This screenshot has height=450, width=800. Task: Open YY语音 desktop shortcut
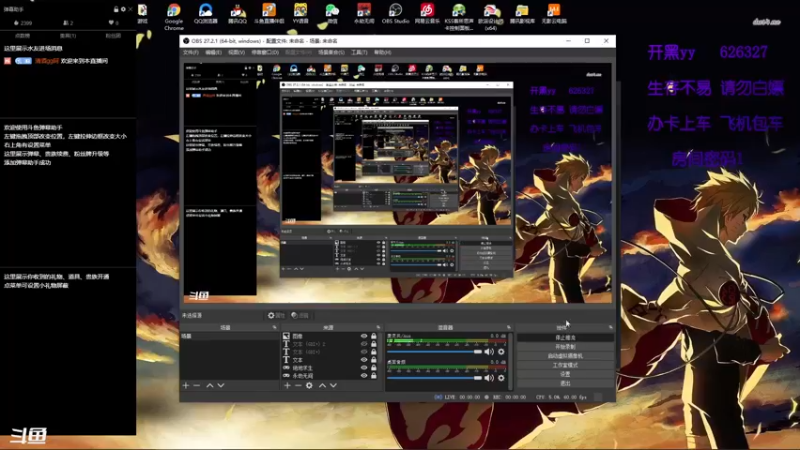point(301,14)
